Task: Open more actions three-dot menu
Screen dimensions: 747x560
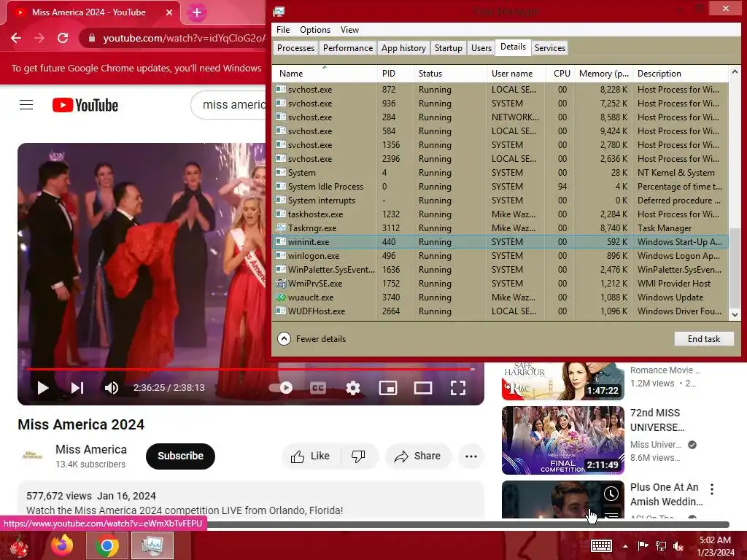Action: [471, 456]
